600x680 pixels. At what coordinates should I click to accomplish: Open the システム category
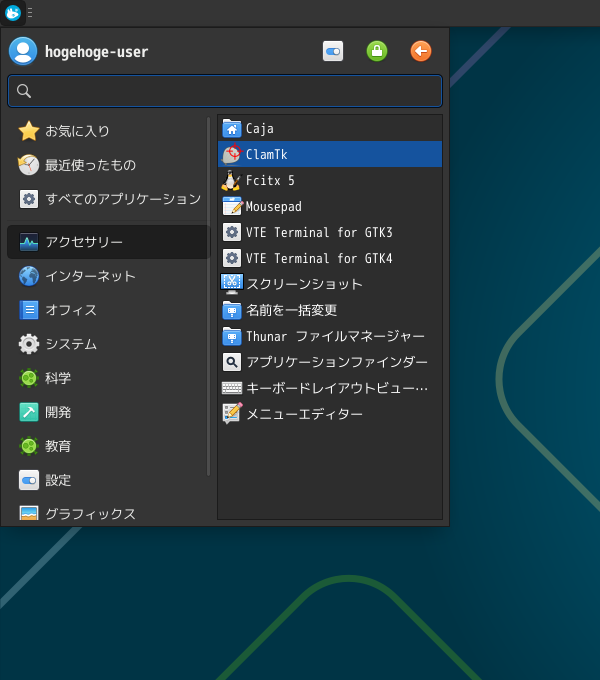point(109,344)
